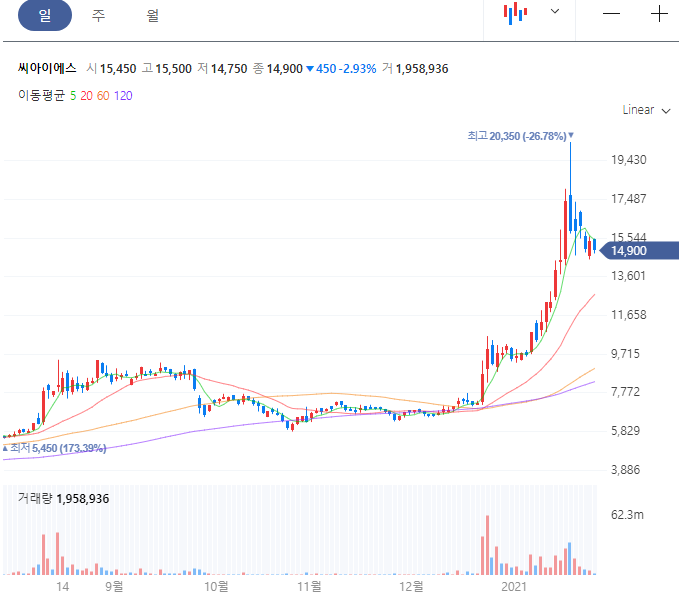Expand the chart type dropdown chevron

tap(555, 11)
